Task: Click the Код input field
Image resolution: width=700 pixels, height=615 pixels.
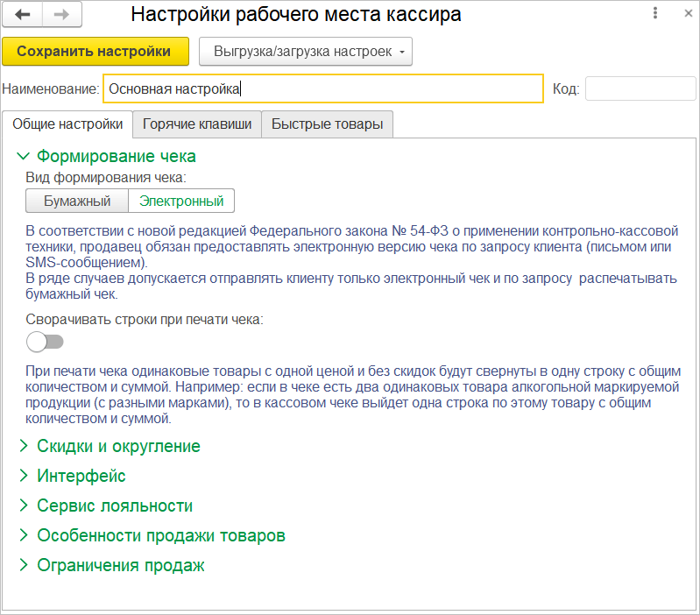Action: [640, 88]
